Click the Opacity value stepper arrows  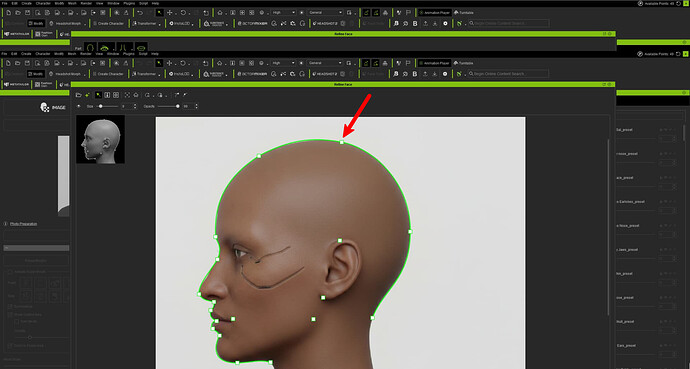point(196,106)
